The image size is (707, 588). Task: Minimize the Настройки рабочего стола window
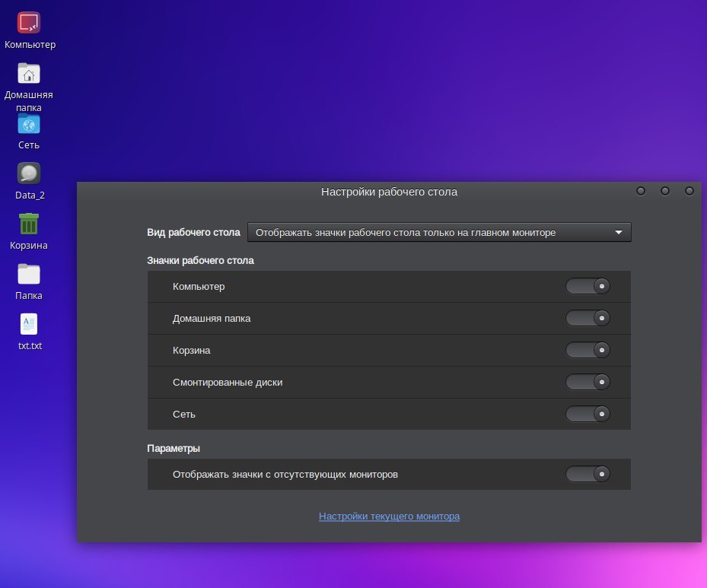coord(640,192)
